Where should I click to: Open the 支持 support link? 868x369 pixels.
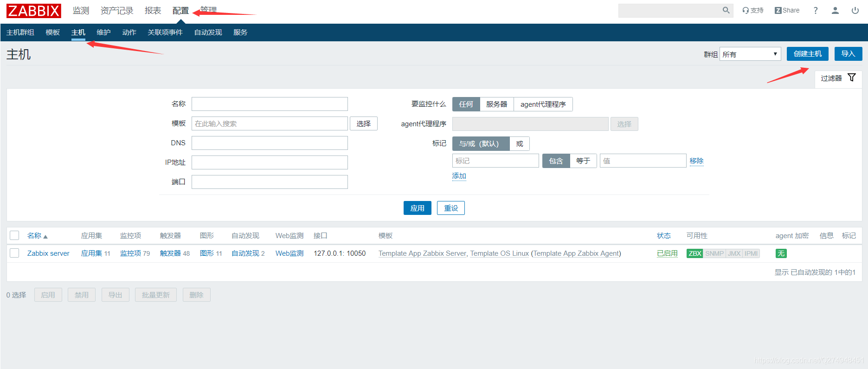pyautogui.click(x=753, y=10)
